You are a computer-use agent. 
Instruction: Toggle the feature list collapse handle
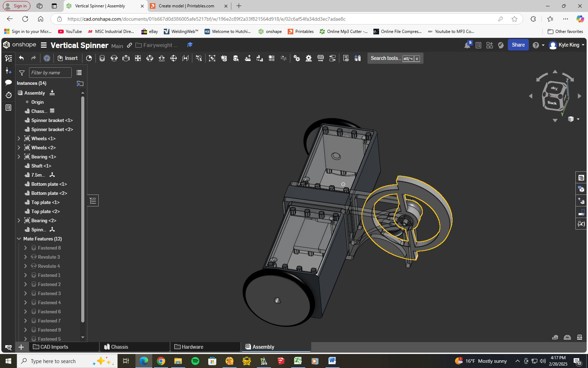pos(93,201)
